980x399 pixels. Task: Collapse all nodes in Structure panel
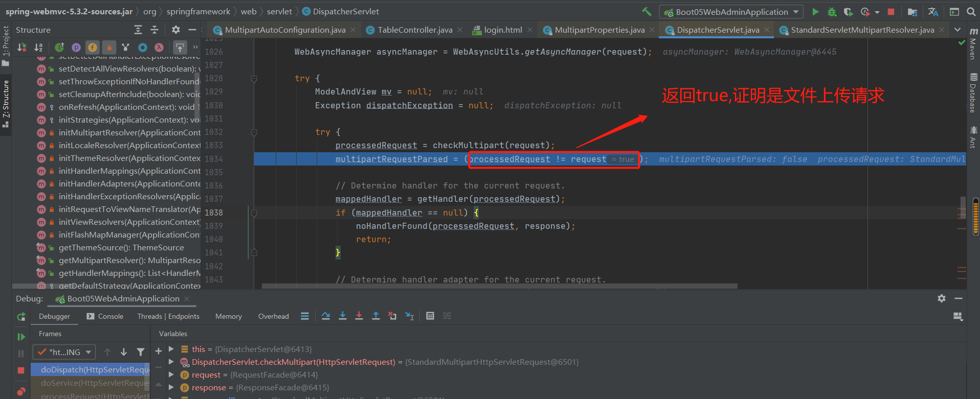[x=154, y=30]
